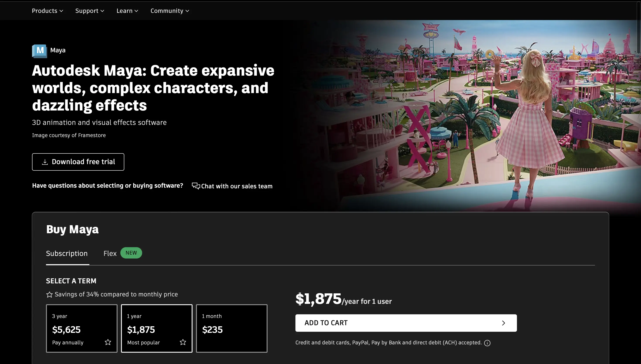Image resolution: width=641 pixels, height=364 pixels.
Task: Click the info icon after ACH accepted text
Action: (487, 343)
